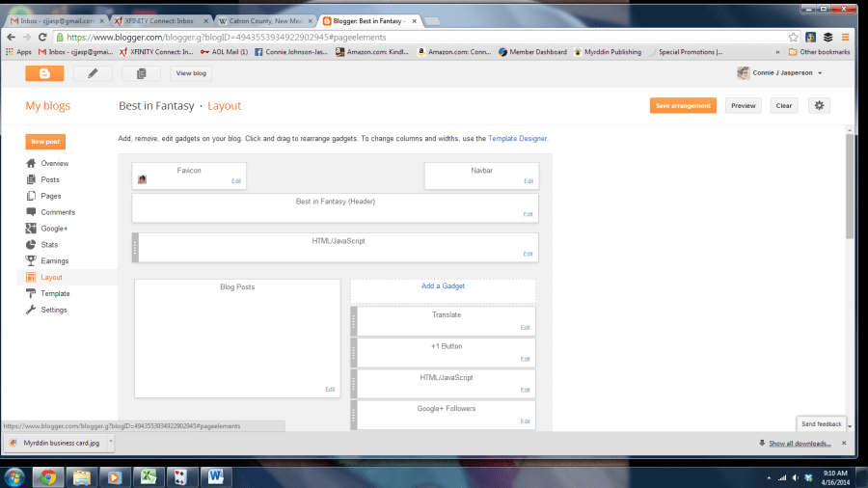The height and width of the screenshot is (488, 868).
Task: Bookmark this page with the star icon
Action: click(795, 37)
